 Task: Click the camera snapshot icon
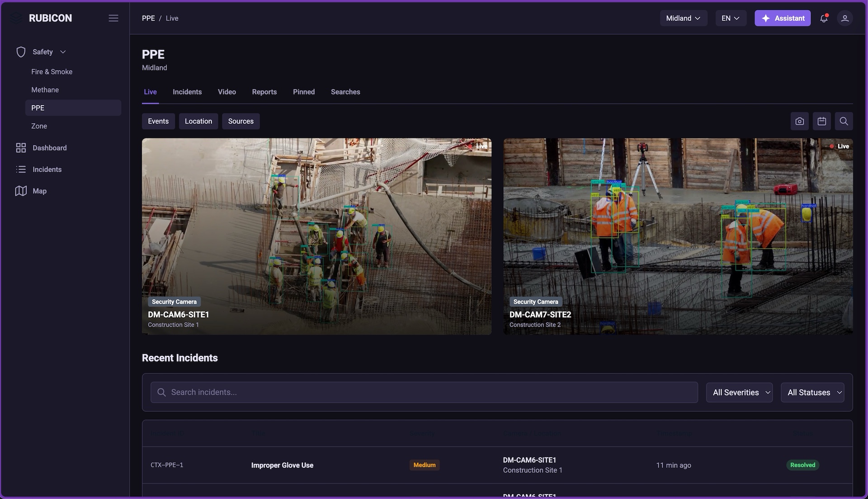(800, 121)
